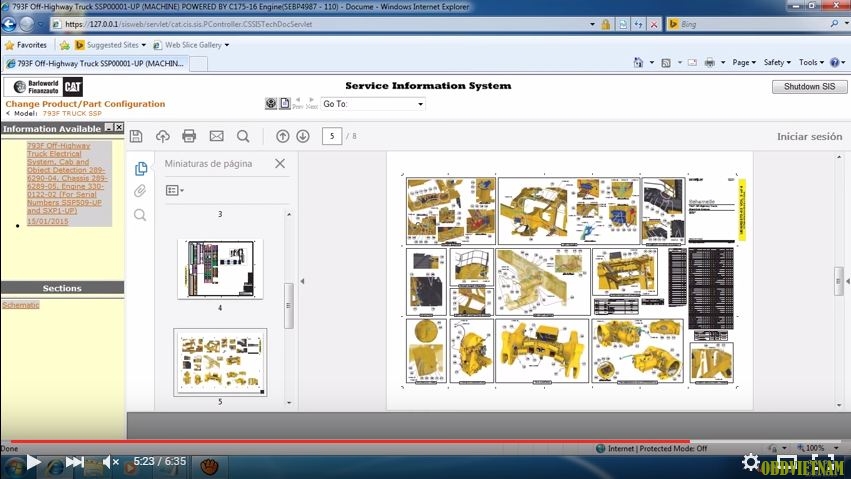Open the attachments paperclip panel
Image resolution: width=851 pixels, height=479 pixels.
click(140, 191)
